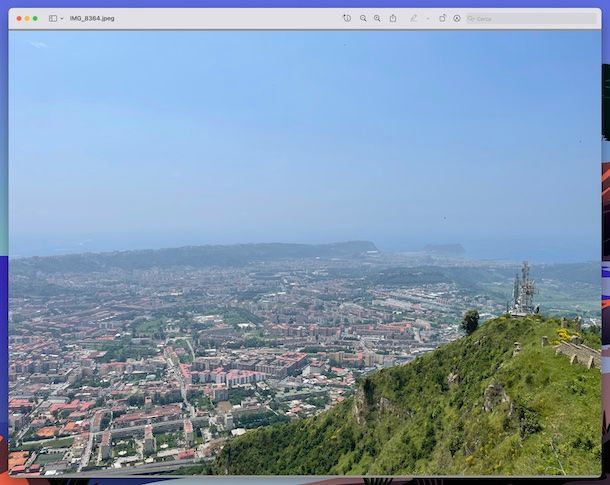
Task: Click the hilltop photo in the viewer
Action: pyautogui.click(x=305, y=253)
